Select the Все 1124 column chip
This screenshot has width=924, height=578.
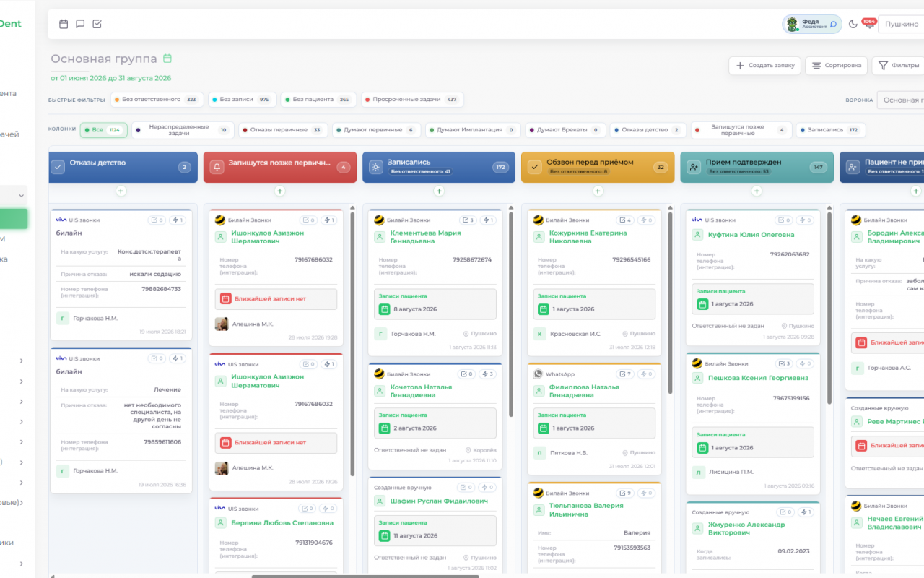click(x=104, y=130)
